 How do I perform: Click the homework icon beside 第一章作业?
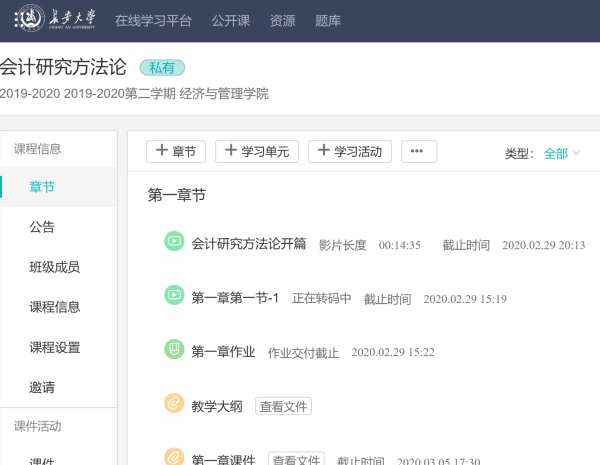point(174,351)
